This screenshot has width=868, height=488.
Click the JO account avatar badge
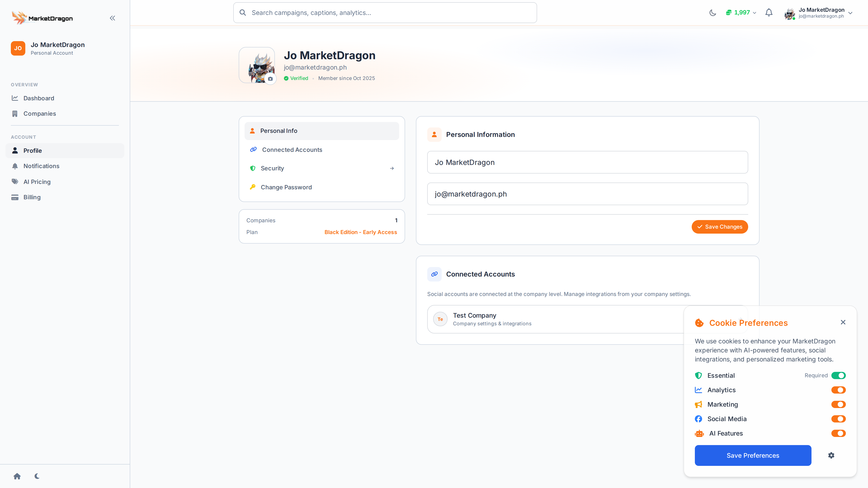[x=18, y=48]
